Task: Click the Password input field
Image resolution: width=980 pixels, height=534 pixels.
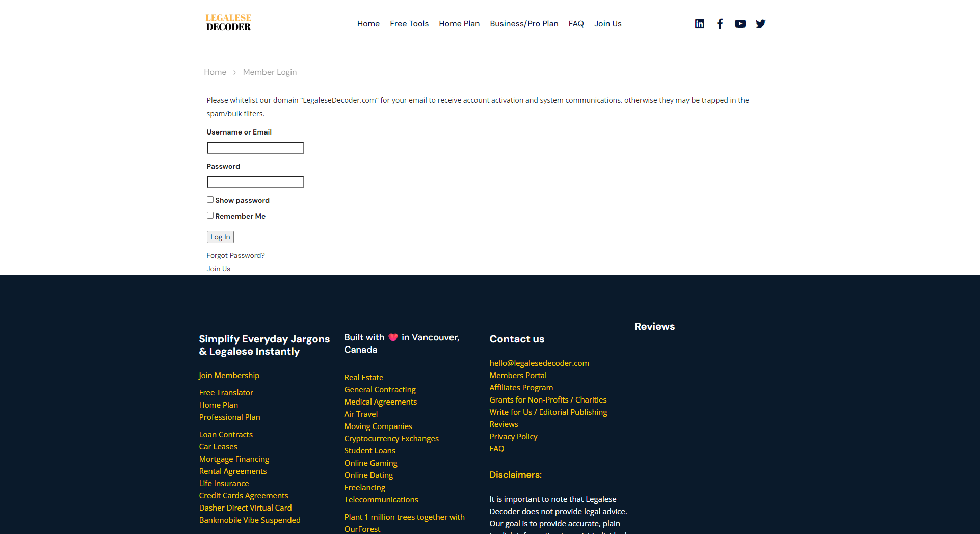Action: 255,181
